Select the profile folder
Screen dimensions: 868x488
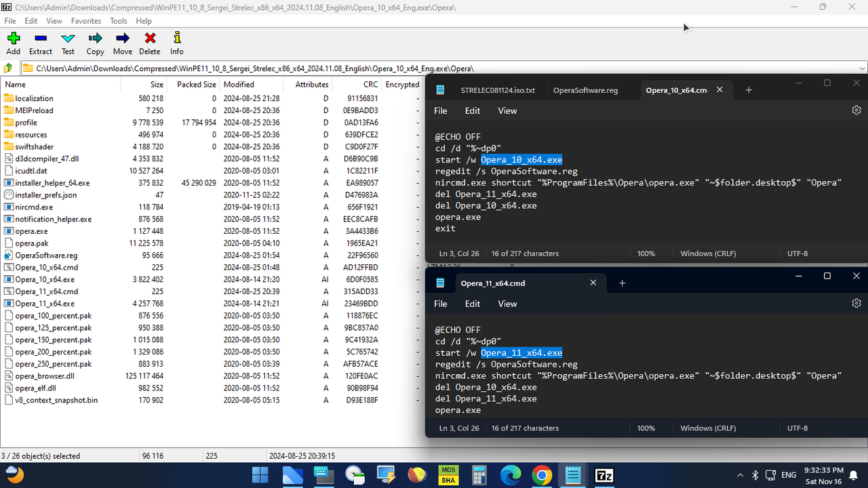pyautogui.click(x=26, y=123)
